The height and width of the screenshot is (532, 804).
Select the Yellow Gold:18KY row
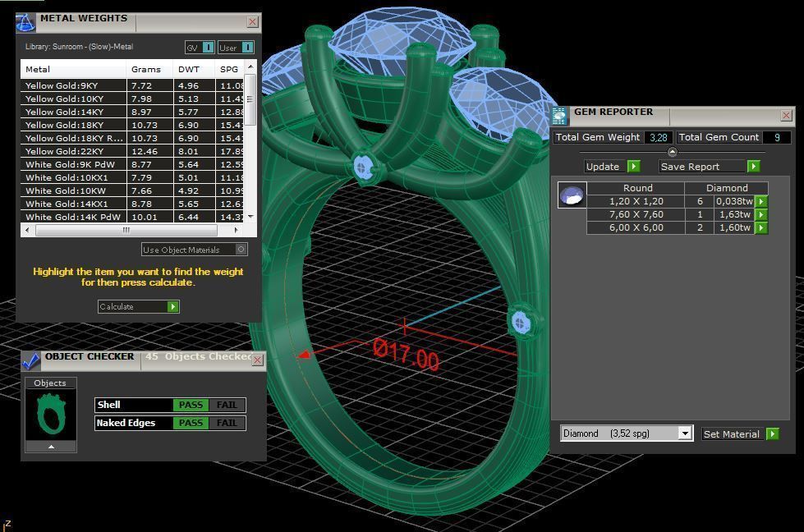(x=132, y=125)
